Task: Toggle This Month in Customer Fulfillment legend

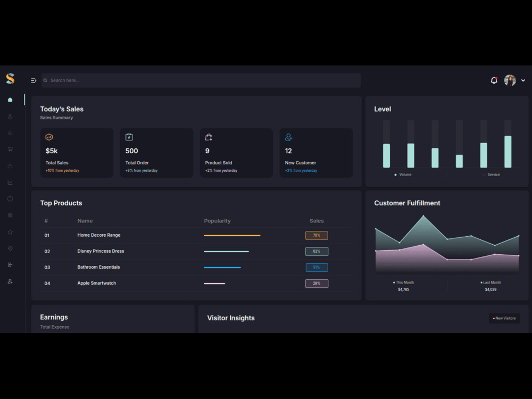Action: pyautogui.click(x=403, y=282)
